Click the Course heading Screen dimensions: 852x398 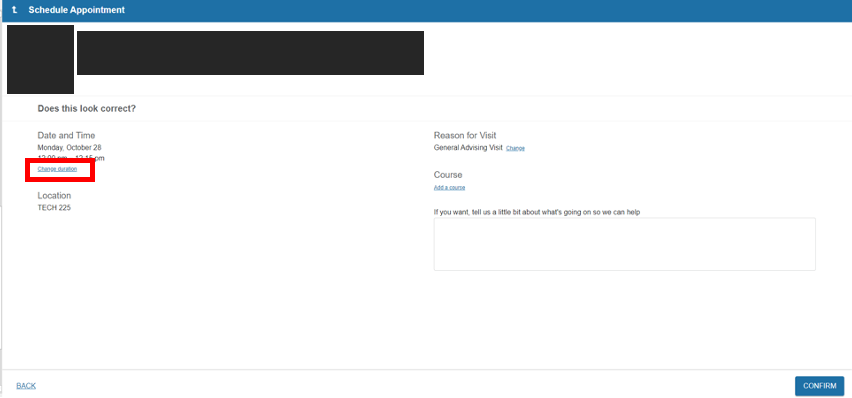point(448,175)
